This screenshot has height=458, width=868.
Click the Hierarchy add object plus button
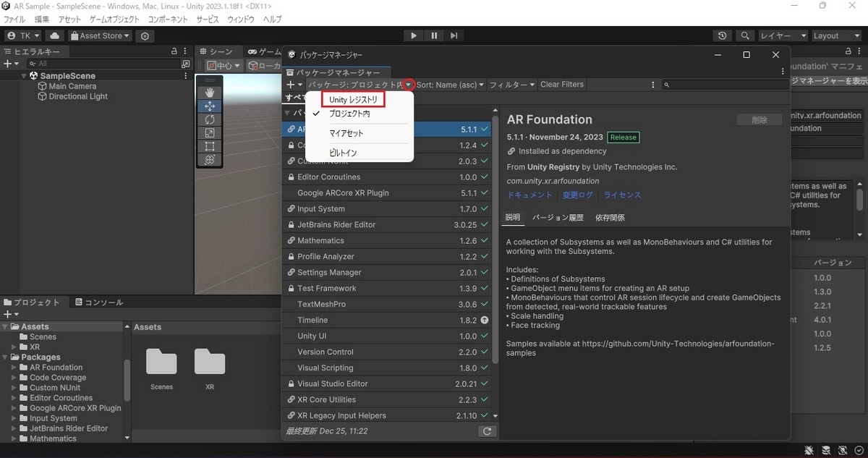[10, 64]
